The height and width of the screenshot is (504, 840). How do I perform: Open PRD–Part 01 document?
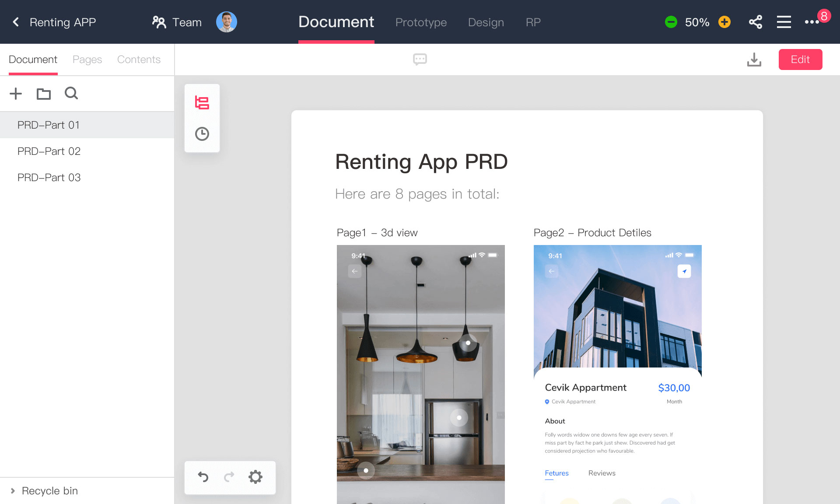pos(87,125)
